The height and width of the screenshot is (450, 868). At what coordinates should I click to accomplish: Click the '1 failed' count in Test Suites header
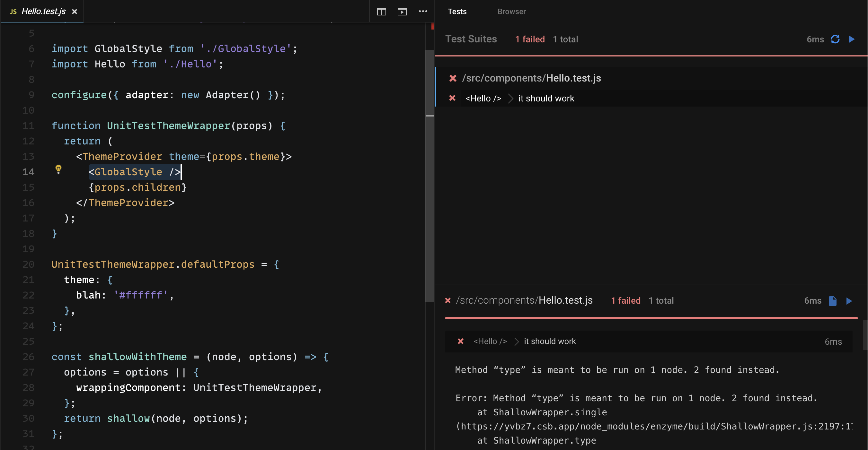pyautogui.click(x=530, y=39)
